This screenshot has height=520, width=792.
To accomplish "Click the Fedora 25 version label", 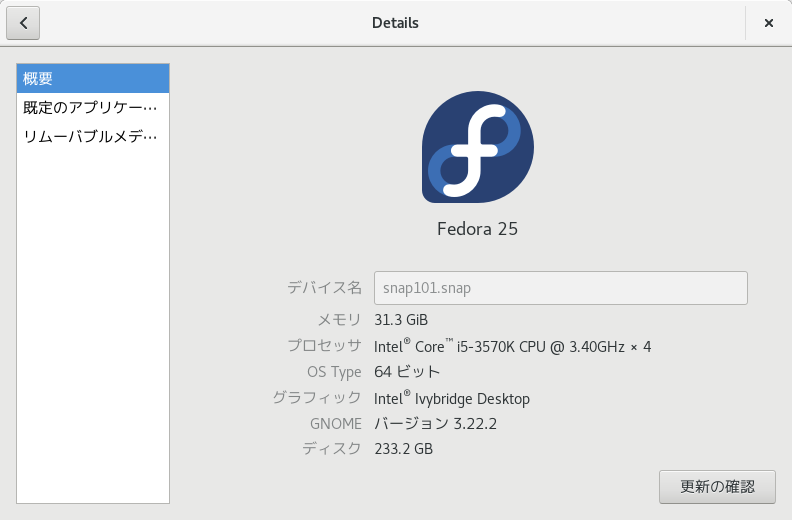I will tap(477, 229).
